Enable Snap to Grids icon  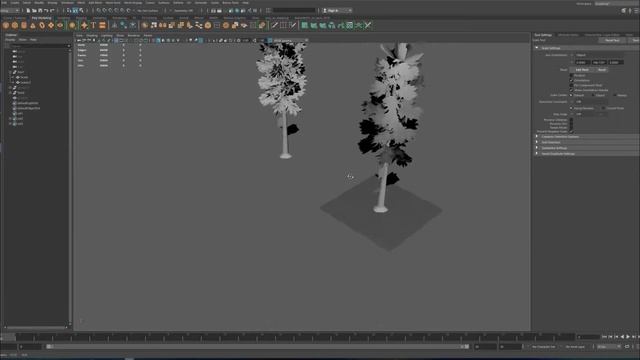click(x=99, y=11)
